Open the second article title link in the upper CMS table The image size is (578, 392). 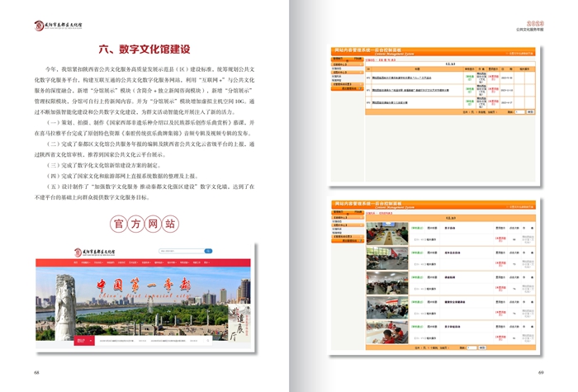(x=410, y=90)
